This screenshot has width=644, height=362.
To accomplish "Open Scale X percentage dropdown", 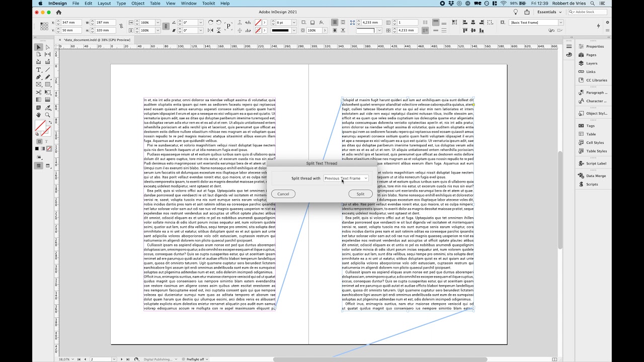I will [157, 23].
